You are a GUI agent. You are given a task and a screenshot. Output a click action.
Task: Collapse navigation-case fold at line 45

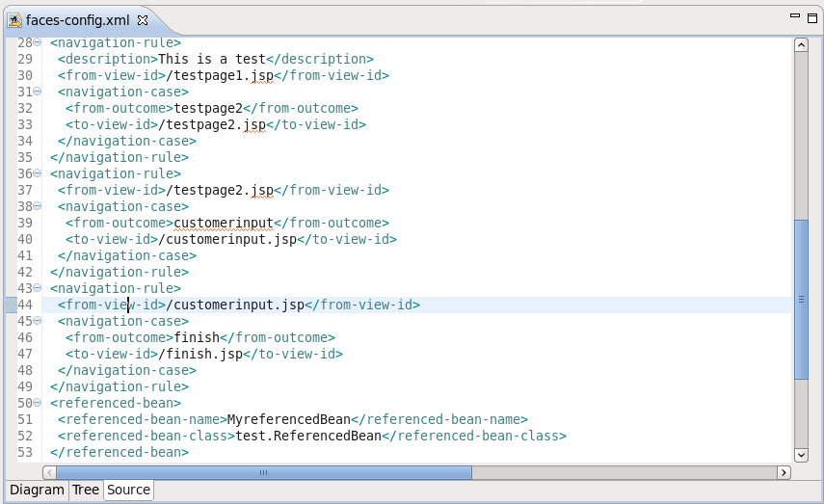(38, 321)
